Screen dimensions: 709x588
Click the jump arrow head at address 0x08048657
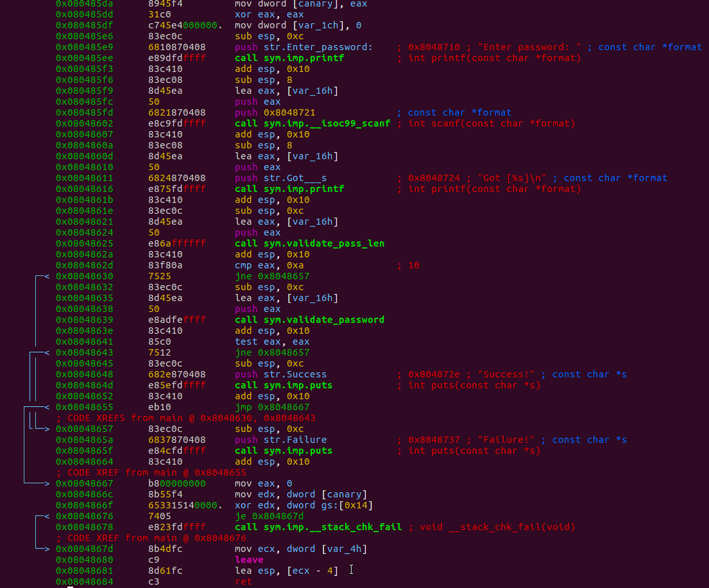click(47, 429)
